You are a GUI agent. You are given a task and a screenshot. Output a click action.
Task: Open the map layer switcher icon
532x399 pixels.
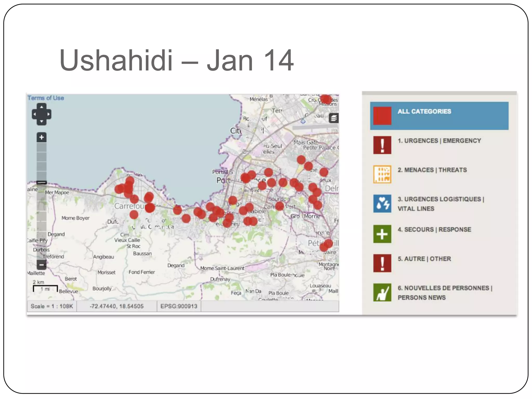pos(334,118)
